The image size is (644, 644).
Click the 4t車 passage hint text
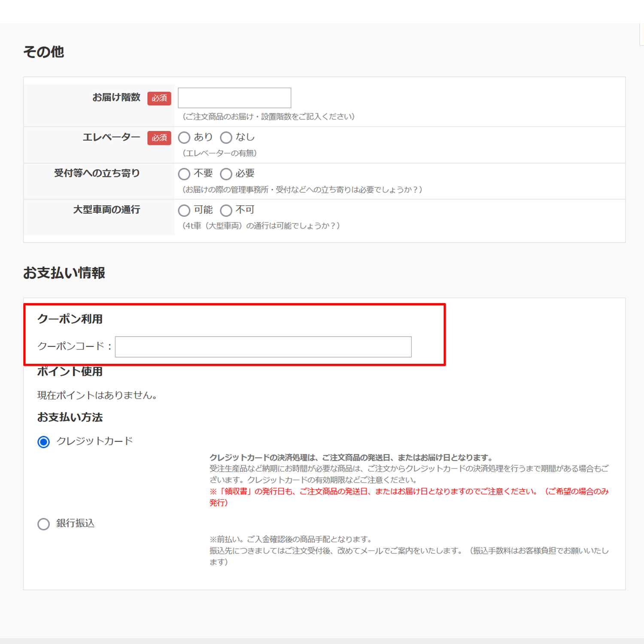[x=261, y=226]
